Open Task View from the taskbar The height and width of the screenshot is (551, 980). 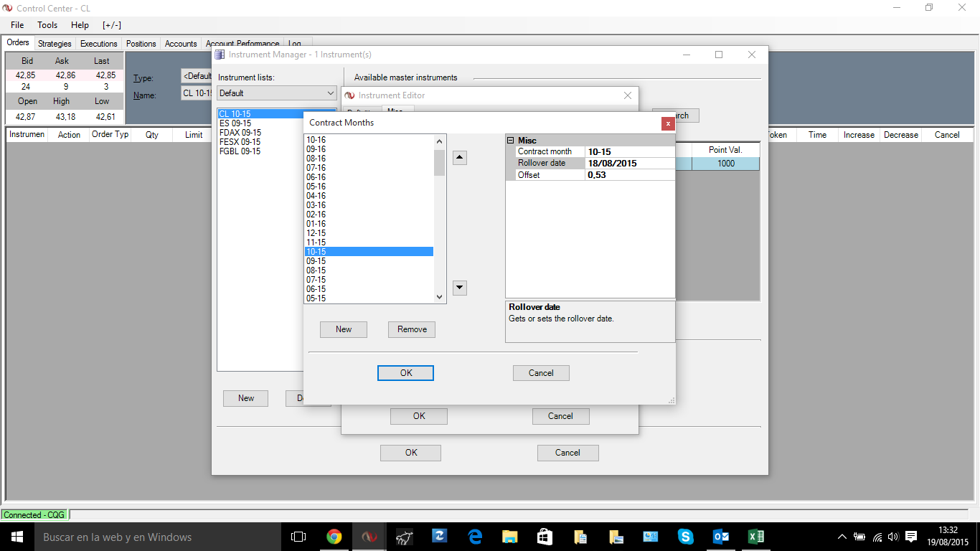point(298,537)
